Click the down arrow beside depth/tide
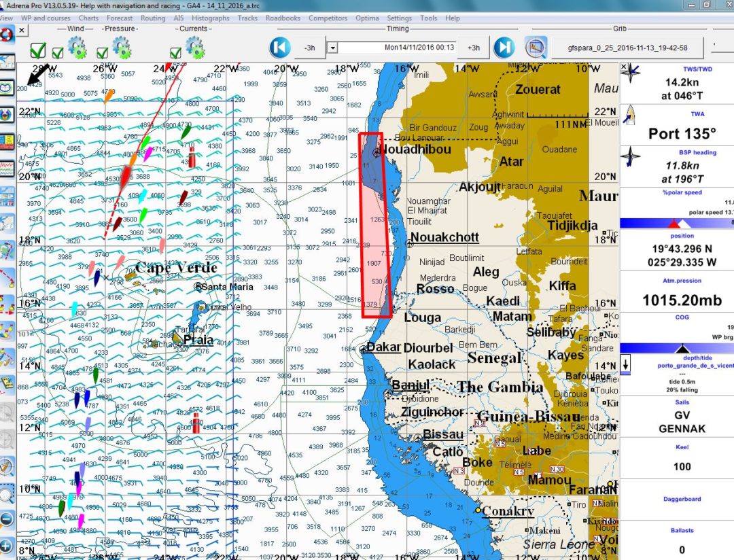The image size is (734, 560). 626,364
